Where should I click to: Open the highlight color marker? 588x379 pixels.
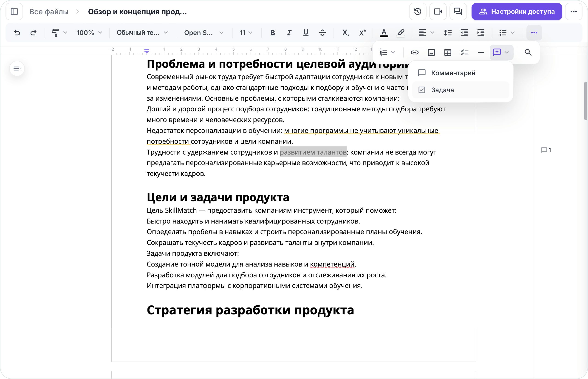pos(401,32)
